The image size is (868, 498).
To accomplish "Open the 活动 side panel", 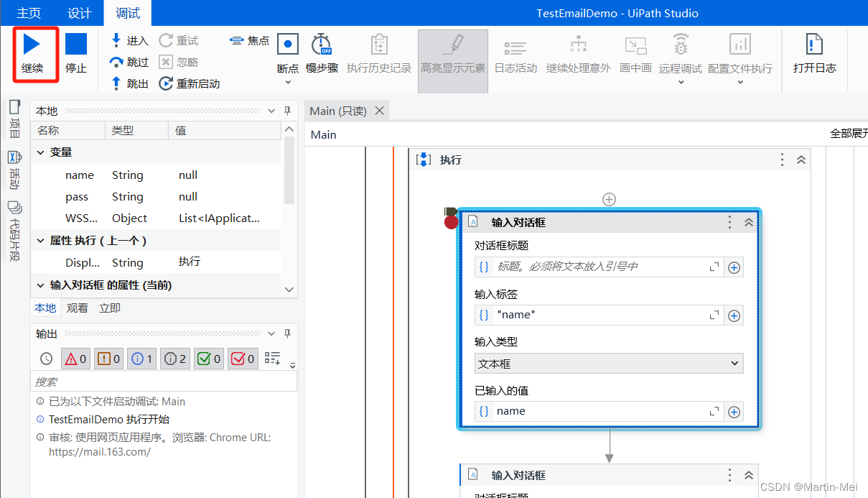I will pyautogui.click(x=14, y=170).
